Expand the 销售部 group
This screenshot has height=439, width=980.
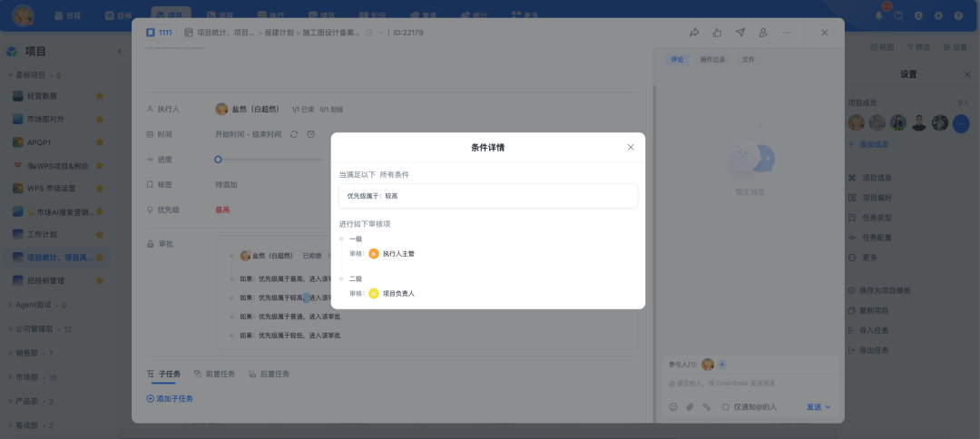click(11, 354)
